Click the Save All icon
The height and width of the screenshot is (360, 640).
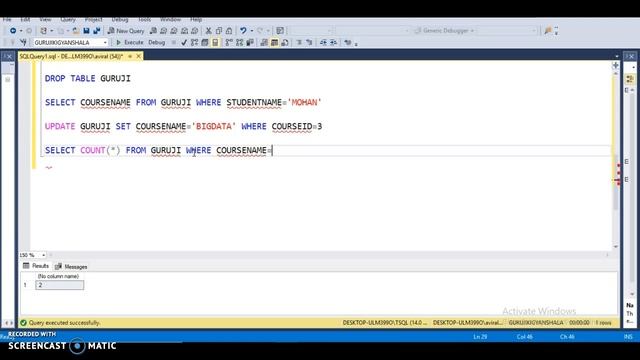97,31
